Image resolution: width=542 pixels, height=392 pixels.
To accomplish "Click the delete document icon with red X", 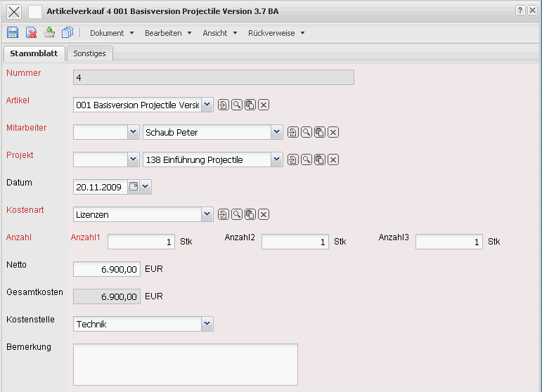I will pyautogui.click(x=31, y=32).
